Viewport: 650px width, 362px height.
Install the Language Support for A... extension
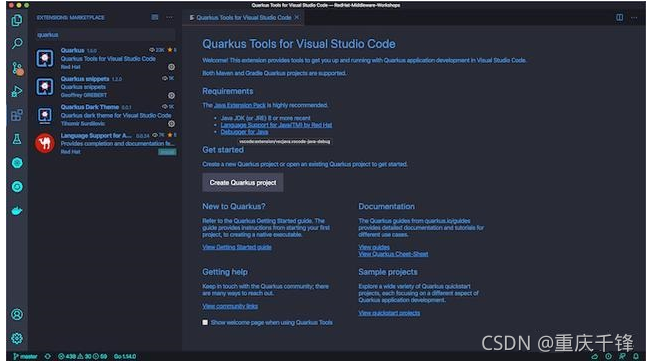(x=167, y=152)
